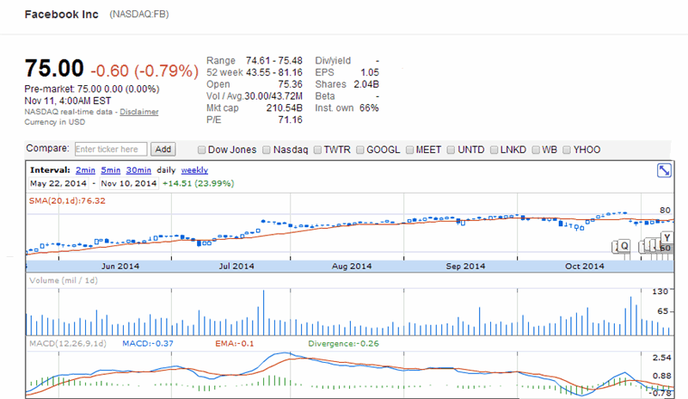Image resolution: width=688 pixels, height=399 pixels.
Task: Tick the Dow Jones comparison checkbox
Action: [201, 150]
